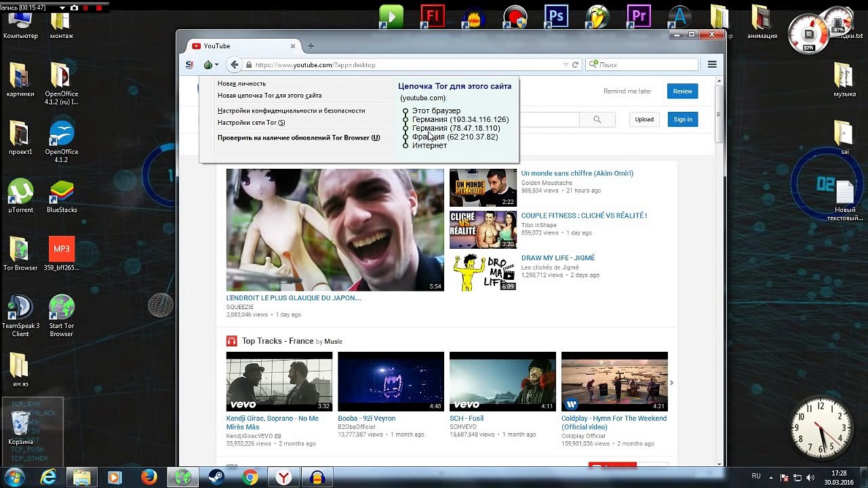Image resolution: width=868 pixels, height=488 pixels.
Task: Select the YouTube browser tab
Action: click(x=243, y=46)
